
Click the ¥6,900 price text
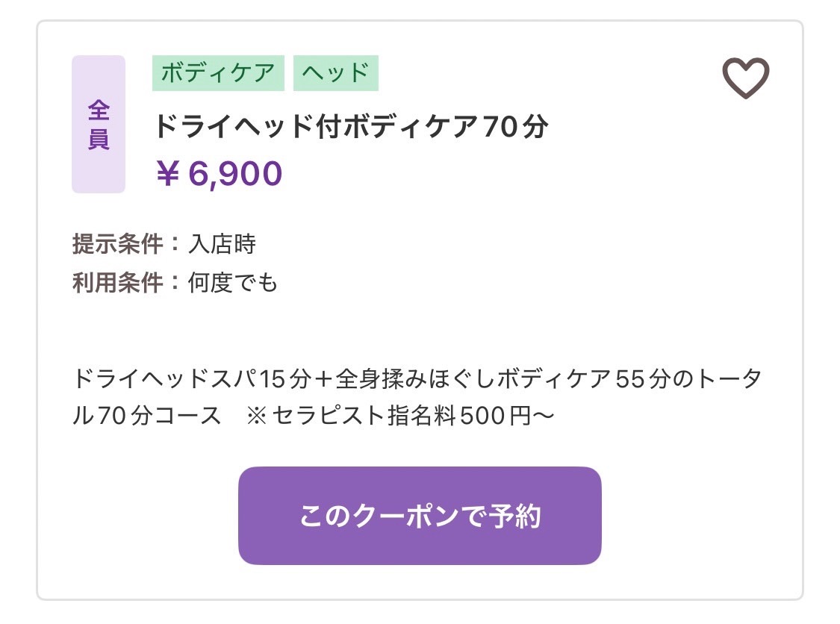pos(219,174)
